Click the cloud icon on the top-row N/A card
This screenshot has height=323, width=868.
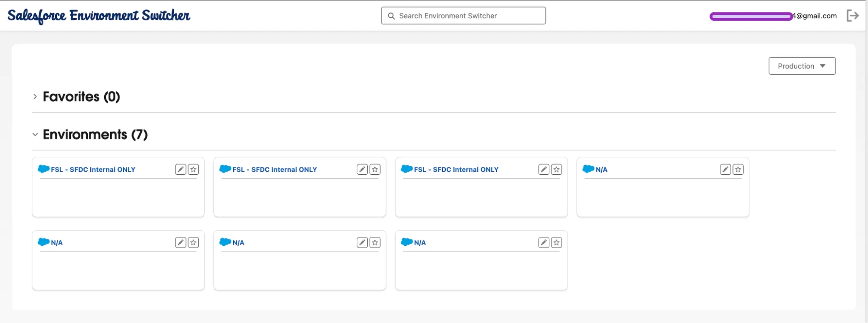tap(588, 169)
